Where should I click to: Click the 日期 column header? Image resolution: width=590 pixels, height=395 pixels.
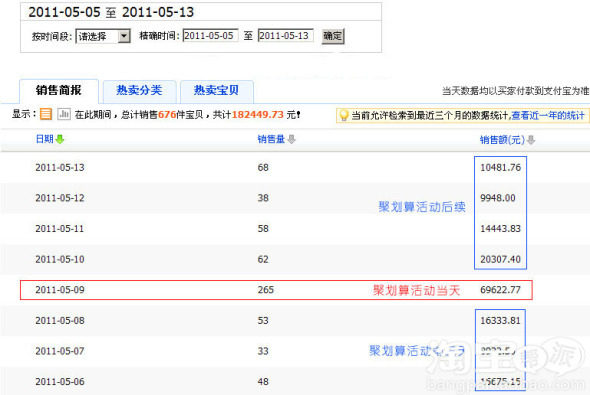tap(44, 139)
